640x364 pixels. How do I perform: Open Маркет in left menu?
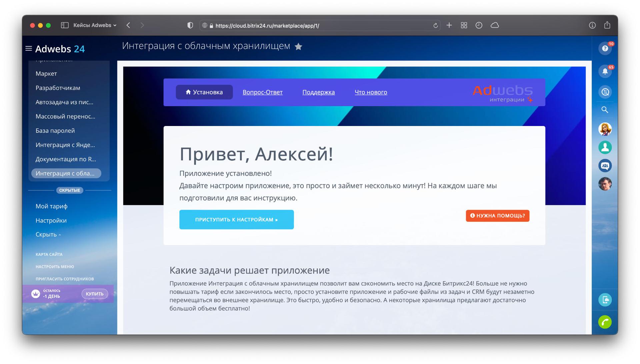pyautogui.click(x=46, y=74)
